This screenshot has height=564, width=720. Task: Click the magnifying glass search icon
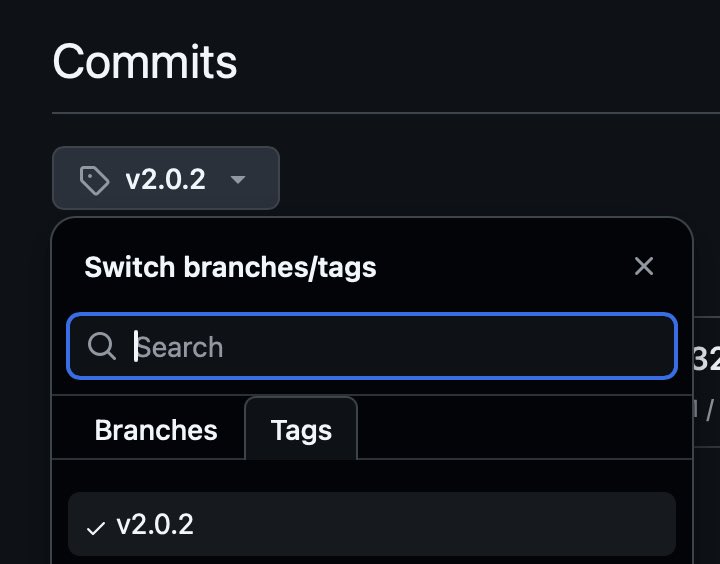pyautogui.click(x=102, y=347)
